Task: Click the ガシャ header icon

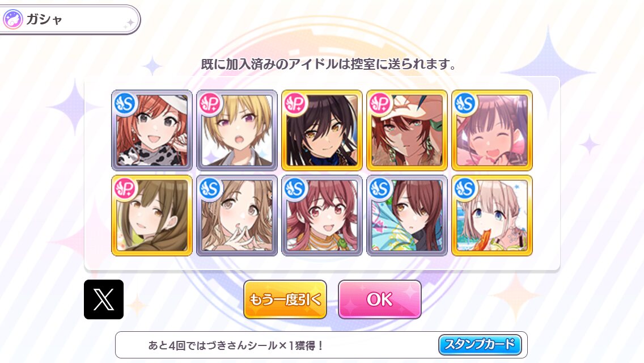Action: 12,19
